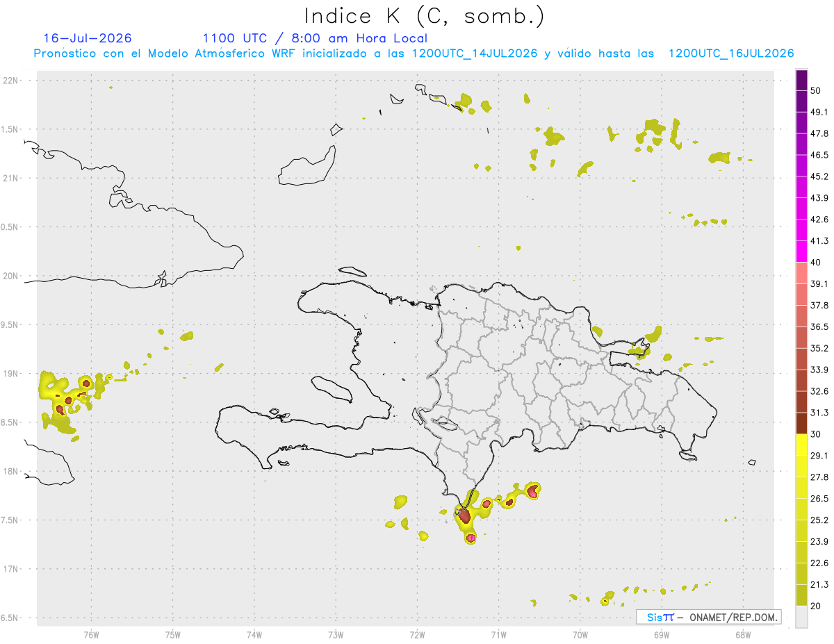This screenshot has width=834, height=644.
Task: Click the '21N' latitude label
Action: pos(12,178)
